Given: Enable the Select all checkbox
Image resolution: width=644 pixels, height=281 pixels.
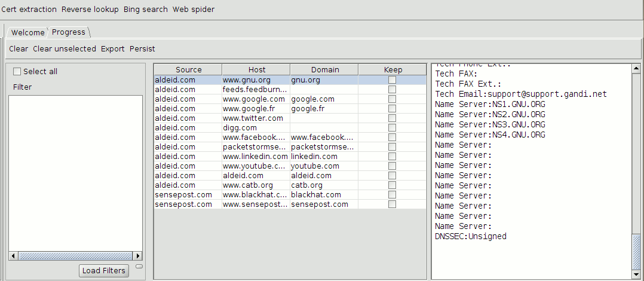Looking at the screenshot, I should click(x=17, y=72).
